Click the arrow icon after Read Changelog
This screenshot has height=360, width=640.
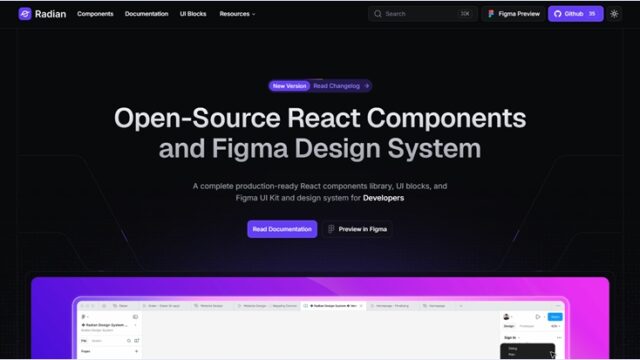pos(367,86)
